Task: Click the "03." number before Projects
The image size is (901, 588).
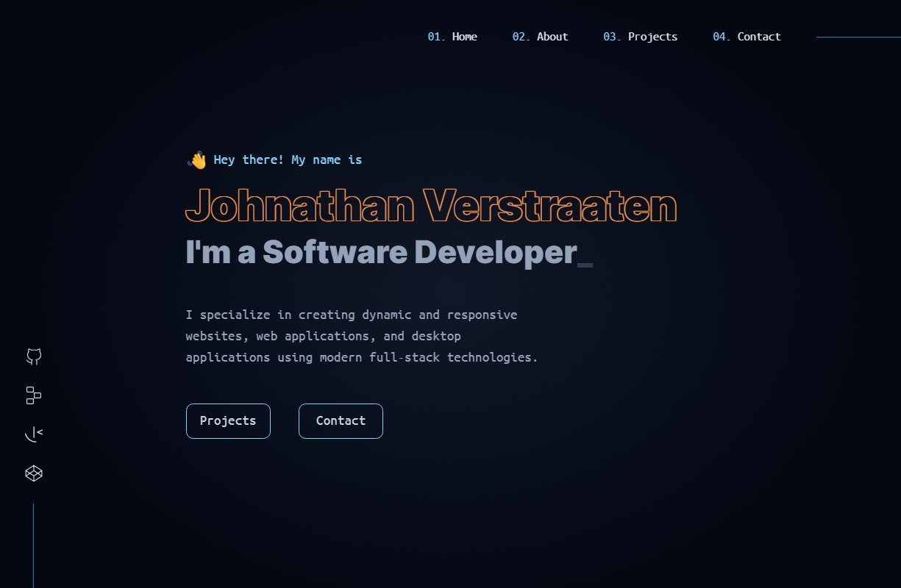Action: pyautogui.click(x=612, y=37)
